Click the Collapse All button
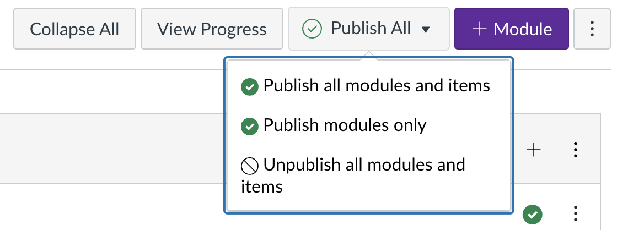This screenshot has width=644, height=230. point(74,29)
